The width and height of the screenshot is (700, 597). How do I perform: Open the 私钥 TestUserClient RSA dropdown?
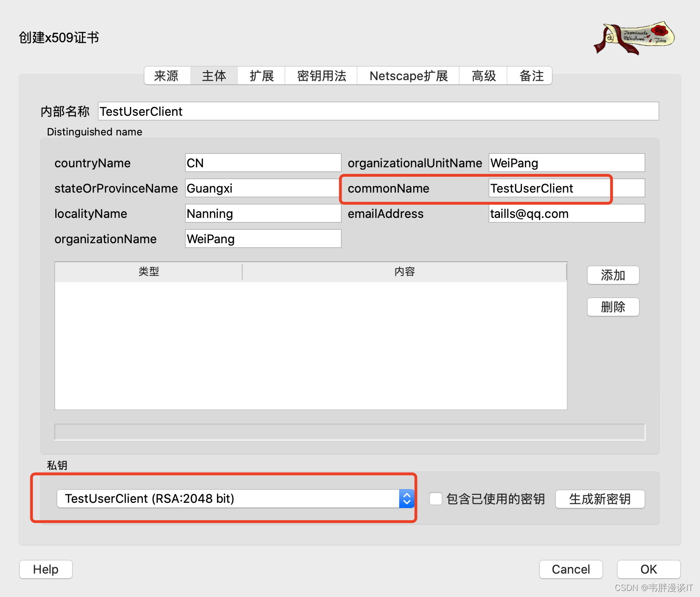coord(235,499)
